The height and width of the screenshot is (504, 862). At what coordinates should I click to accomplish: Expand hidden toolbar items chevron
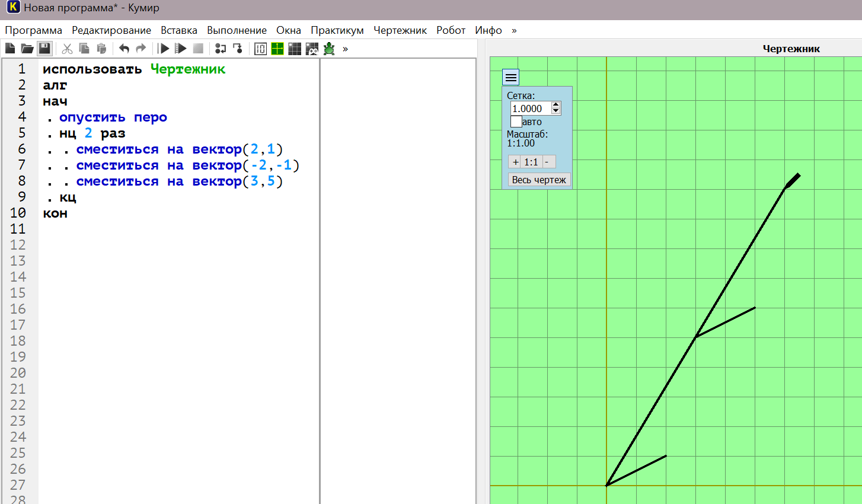[345, 49]
